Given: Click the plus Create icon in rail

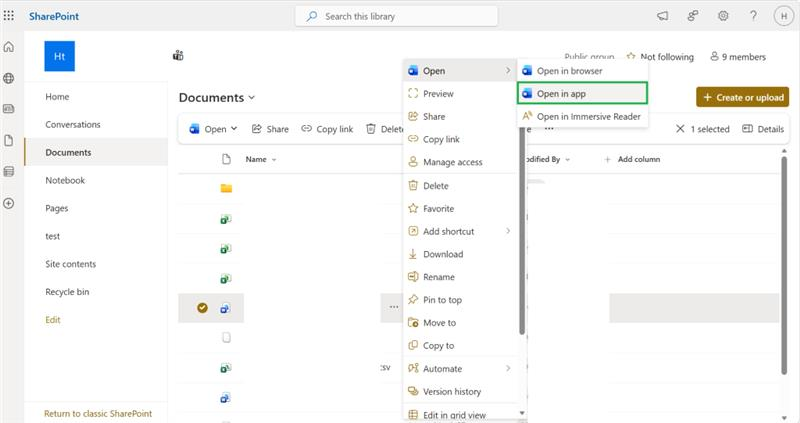Looking at the screenshot, I should point(9,203).
